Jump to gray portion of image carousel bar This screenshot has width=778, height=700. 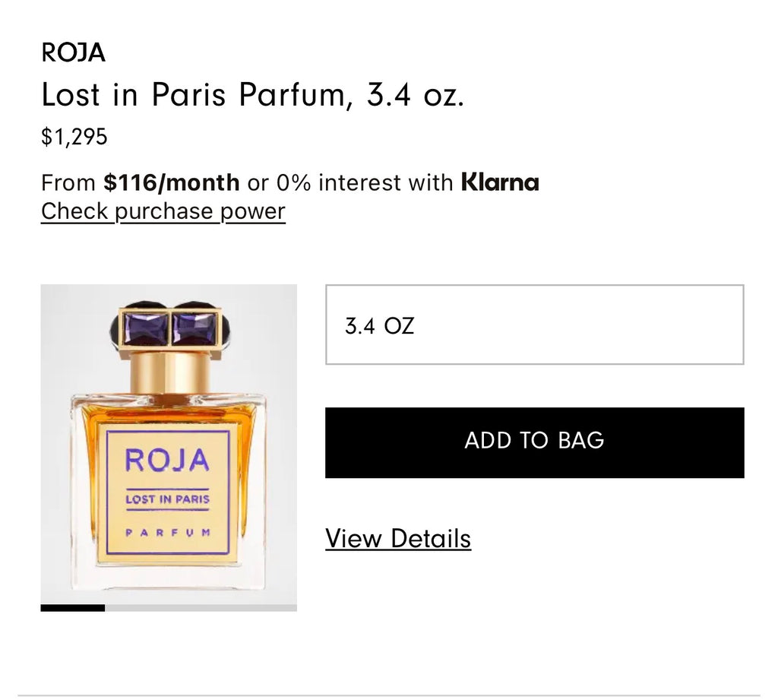point(201,608)
